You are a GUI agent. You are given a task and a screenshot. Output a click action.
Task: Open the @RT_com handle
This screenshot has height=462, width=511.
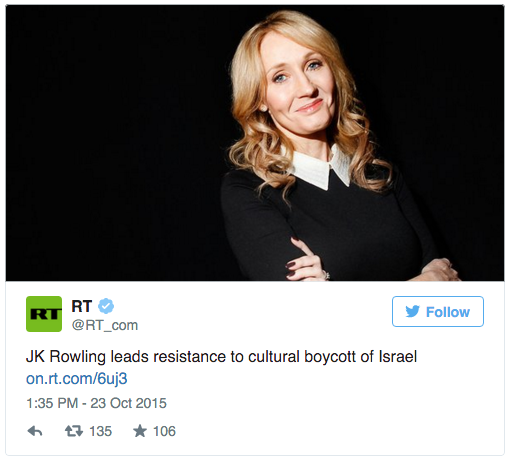(x=105, y=325)
